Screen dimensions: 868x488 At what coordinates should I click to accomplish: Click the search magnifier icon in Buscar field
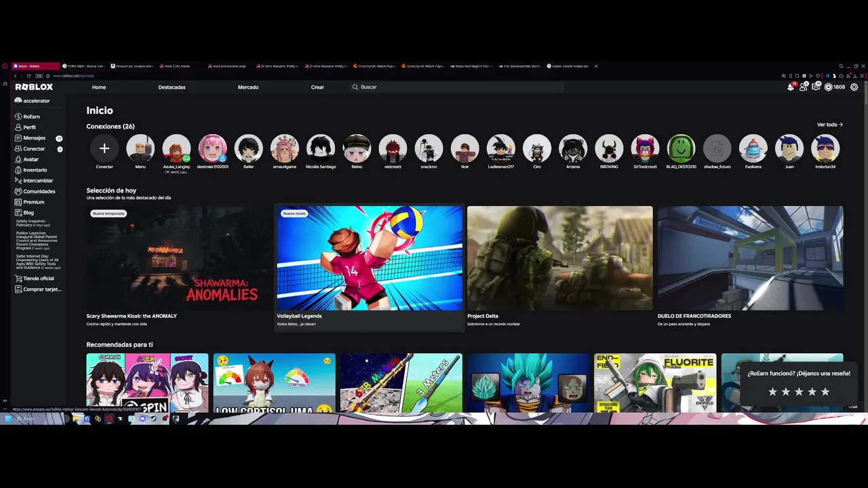[355, 87]
